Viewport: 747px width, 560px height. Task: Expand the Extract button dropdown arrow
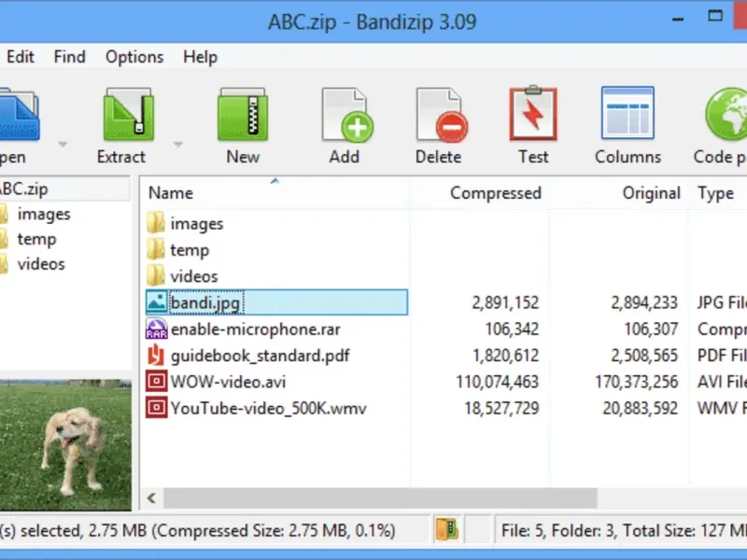point(177,144)
